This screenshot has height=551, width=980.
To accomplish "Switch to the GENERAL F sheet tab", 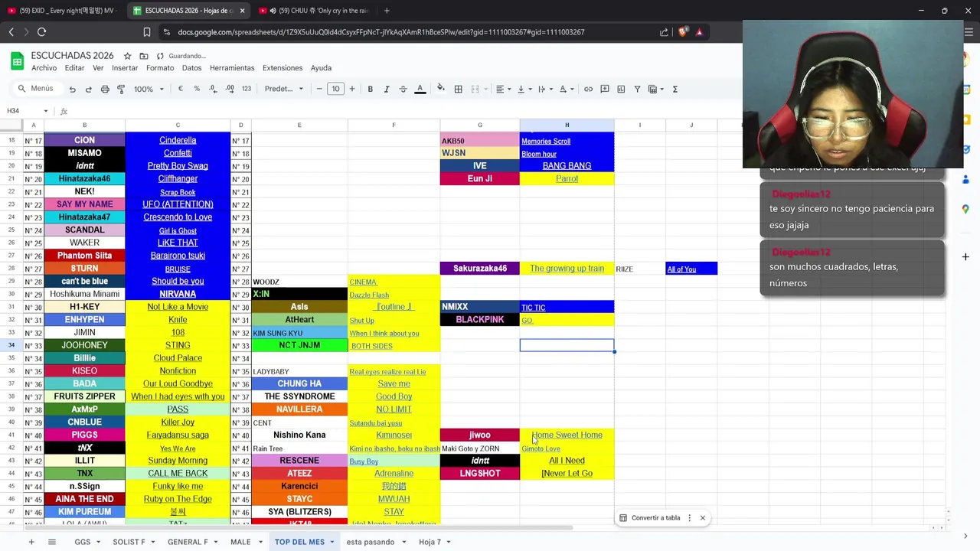I will tap(188, 542).
